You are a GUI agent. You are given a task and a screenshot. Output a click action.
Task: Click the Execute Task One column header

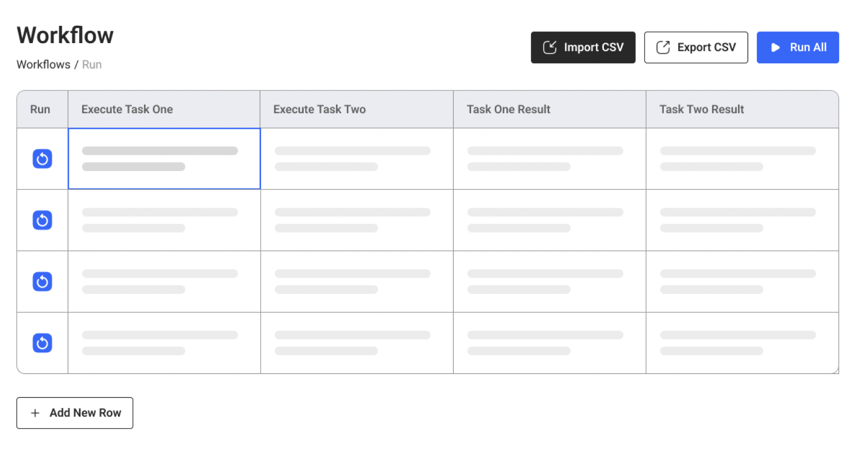(x=127, y=109)
